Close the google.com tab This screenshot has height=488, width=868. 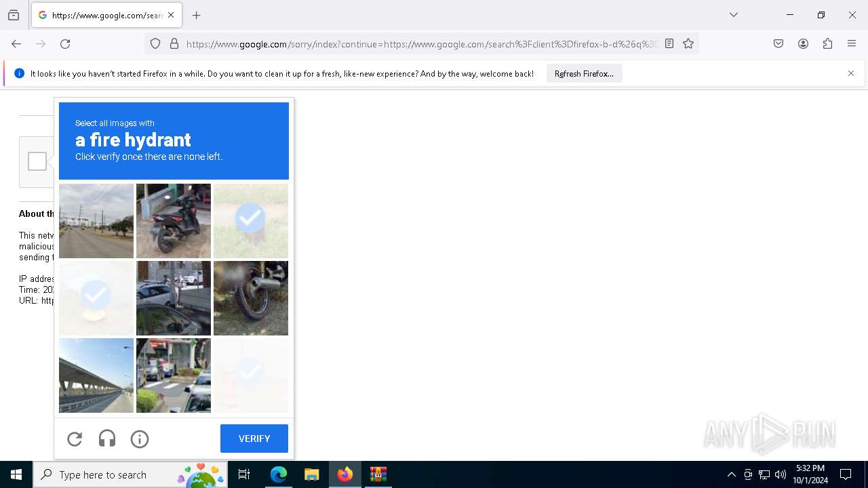(x=171, y=15)
